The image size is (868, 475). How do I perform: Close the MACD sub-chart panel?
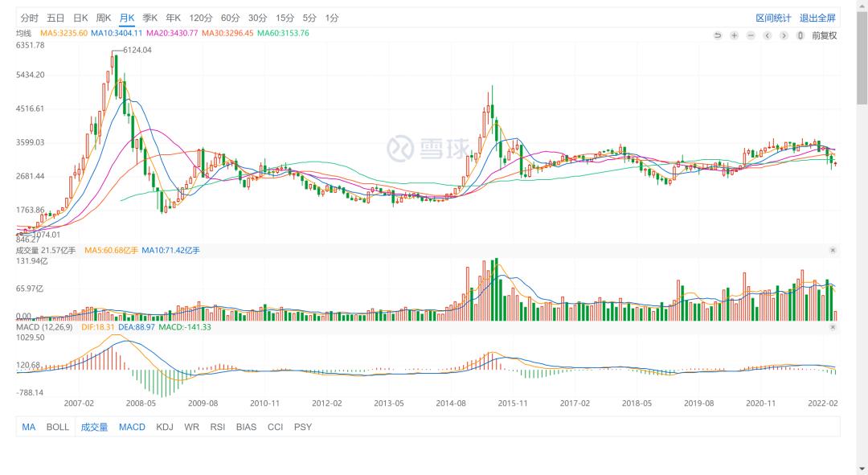(833, 327)
